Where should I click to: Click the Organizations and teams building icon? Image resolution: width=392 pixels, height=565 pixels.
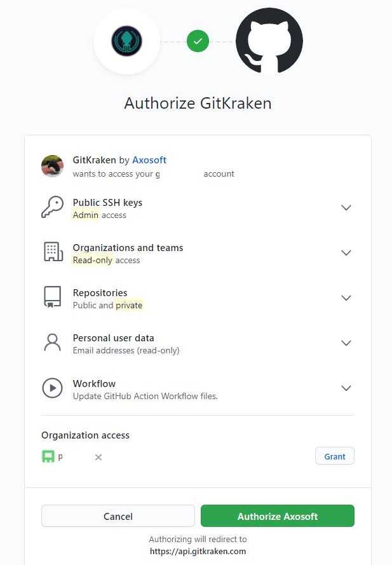[53, 252]
